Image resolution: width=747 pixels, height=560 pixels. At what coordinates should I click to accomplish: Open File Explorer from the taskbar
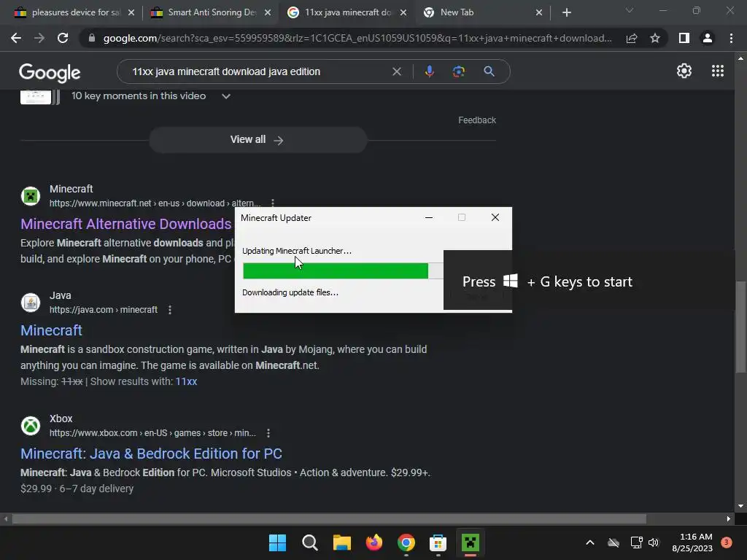pyautogui.click(x=341, y=542)
